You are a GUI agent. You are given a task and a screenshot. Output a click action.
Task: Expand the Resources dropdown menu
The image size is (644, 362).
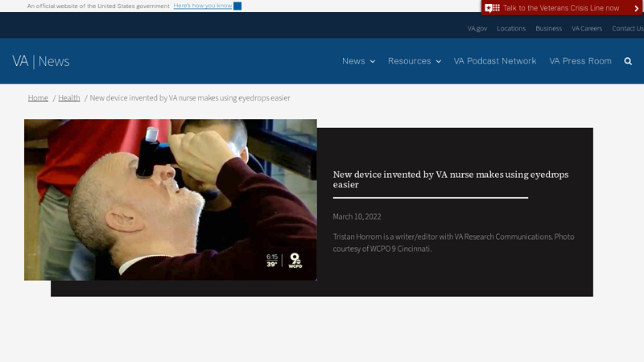pyautogui.click(x=414, y=61)
